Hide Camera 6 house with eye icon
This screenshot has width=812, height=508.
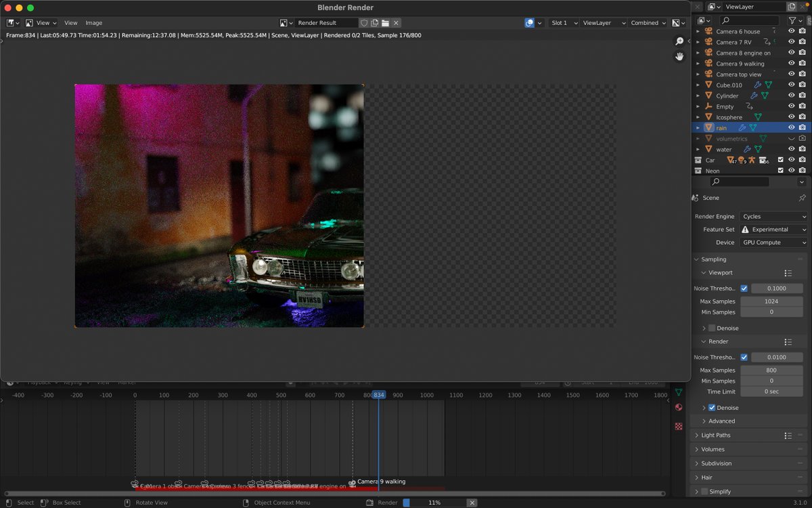point(792,32)
